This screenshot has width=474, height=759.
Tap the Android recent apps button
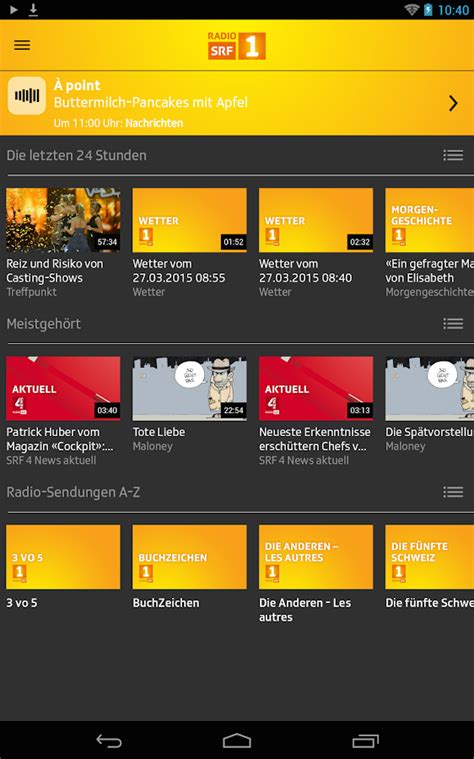(x=365, y=741)
